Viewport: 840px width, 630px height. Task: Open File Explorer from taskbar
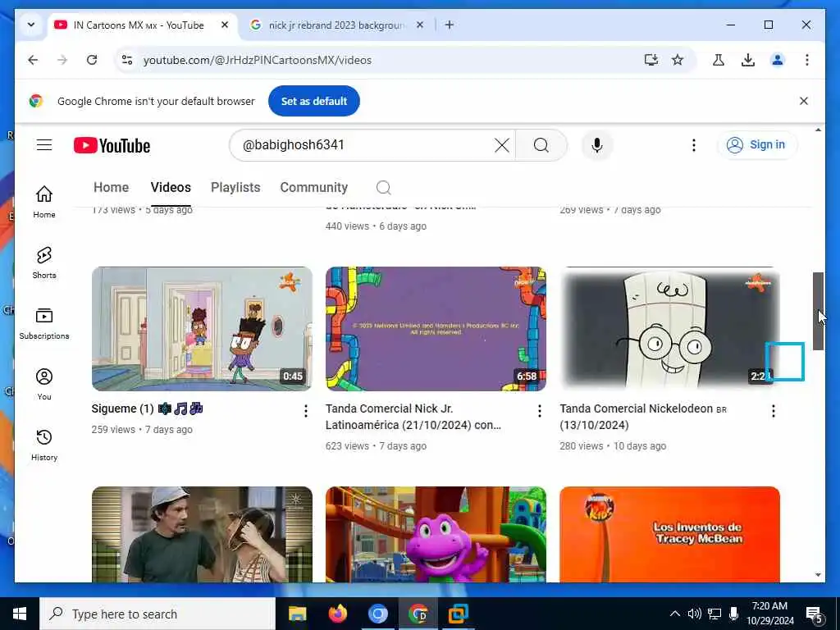click(x=297, y=614)
